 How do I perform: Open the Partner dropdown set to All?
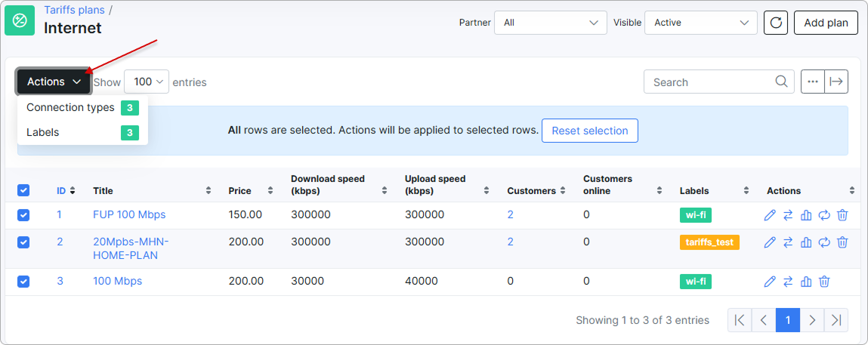(x=551, y=23)
